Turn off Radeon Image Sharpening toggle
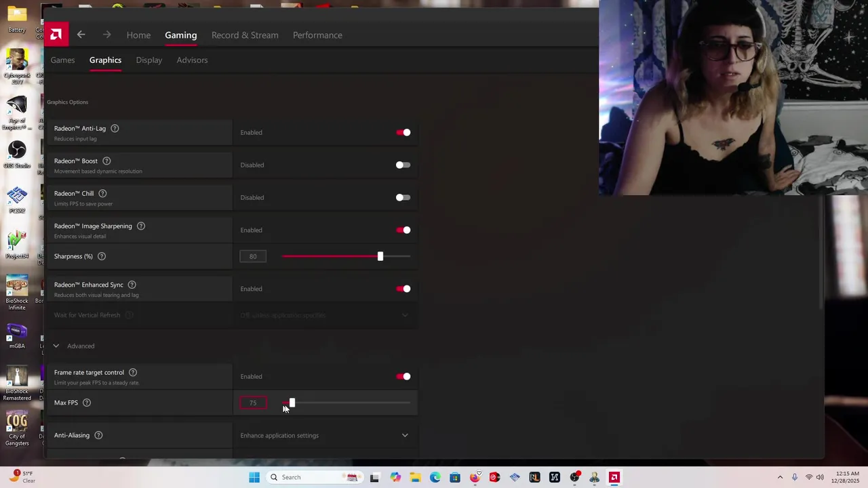 click(403, 230)
